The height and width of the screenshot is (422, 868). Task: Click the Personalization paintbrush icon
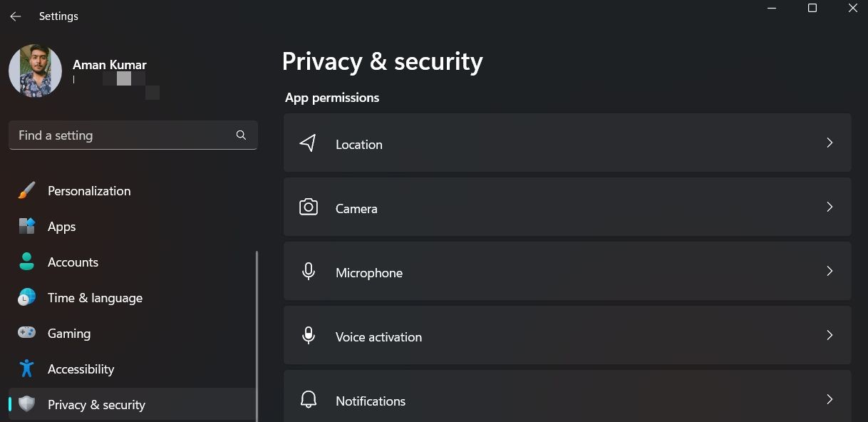coord(26,191)
